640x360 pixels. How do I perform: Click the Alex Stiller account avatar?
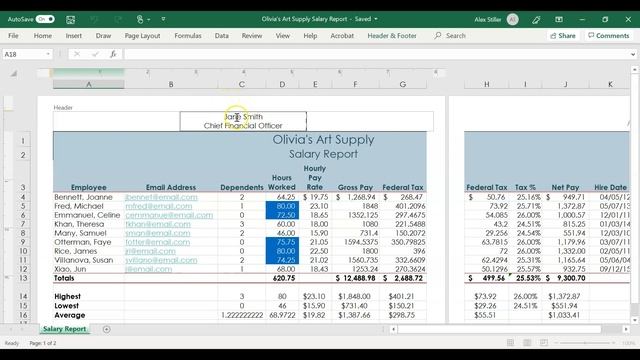[513, 19]
